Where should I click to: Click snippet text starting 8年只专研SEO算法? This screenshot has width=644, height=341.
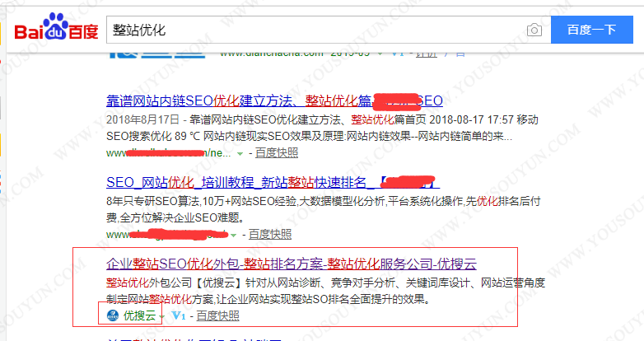coord(323,201)
